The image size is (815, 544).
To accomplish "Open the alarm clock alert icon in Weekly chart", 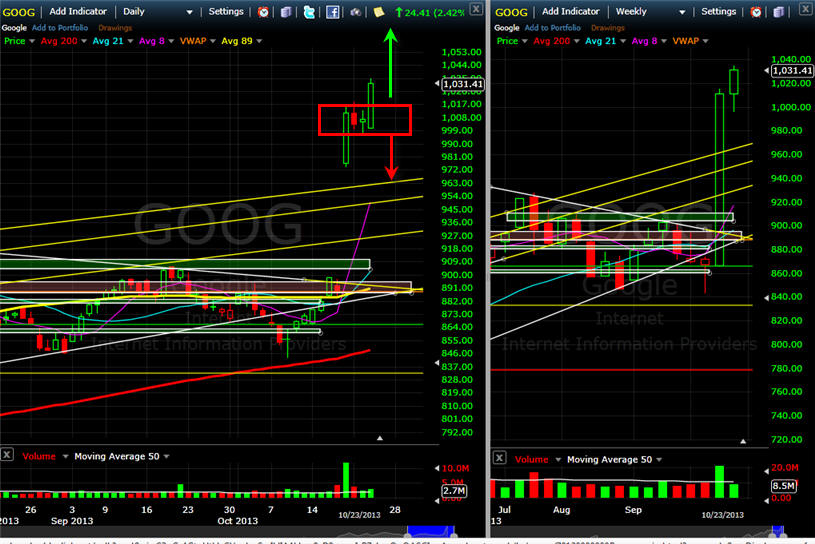I will pyautogui.click(x=756, y=11).
